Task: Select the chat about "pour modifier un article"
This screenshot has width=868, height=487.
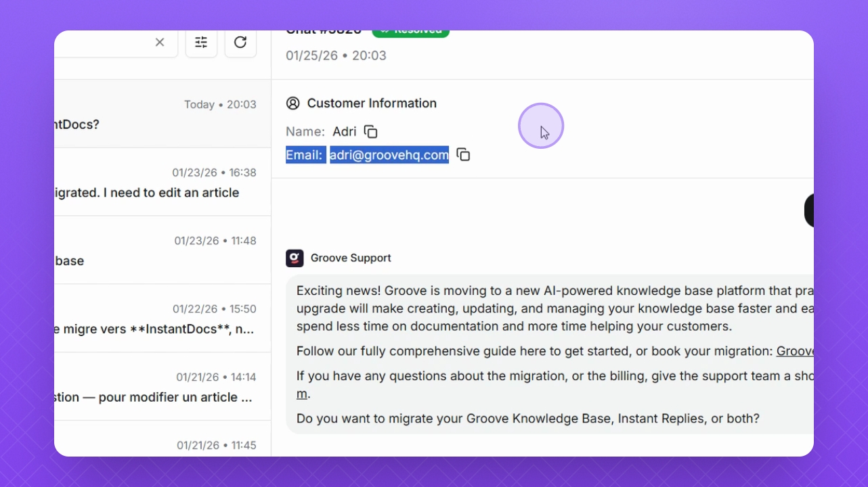Action: click(162, 387)
